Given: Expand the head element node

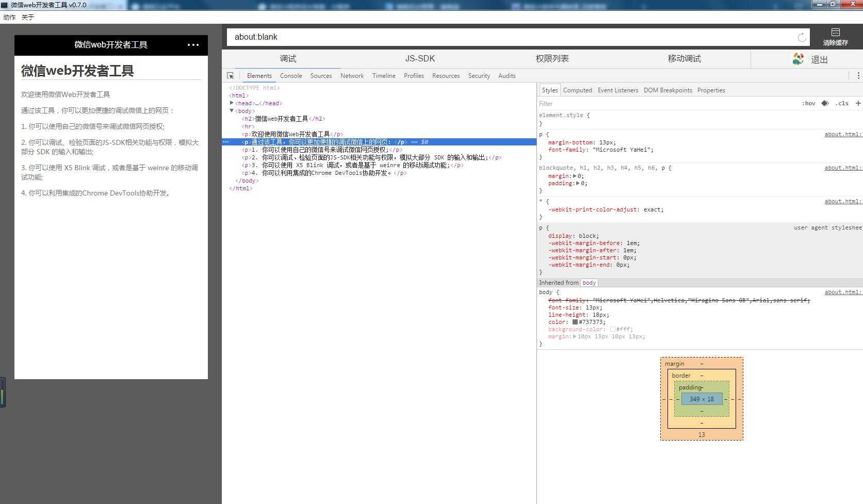Looking at the screenshot, I should tap(232, 103).
